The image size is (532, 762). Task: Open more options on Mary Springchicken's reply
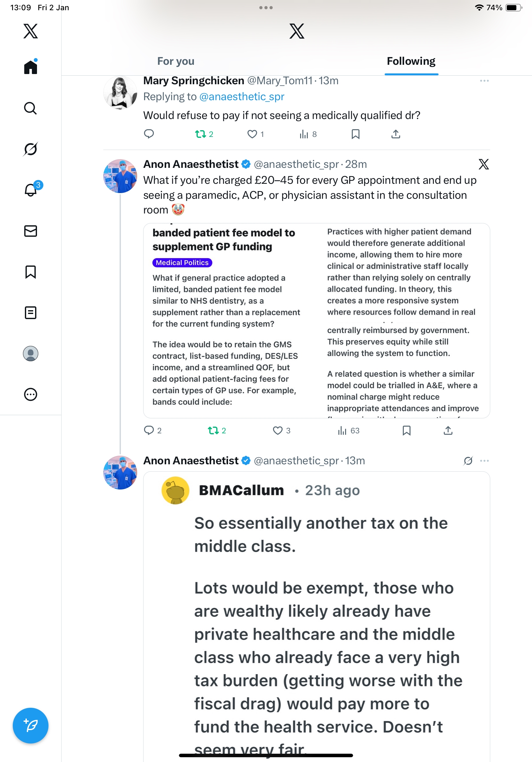tap(484, 81)
